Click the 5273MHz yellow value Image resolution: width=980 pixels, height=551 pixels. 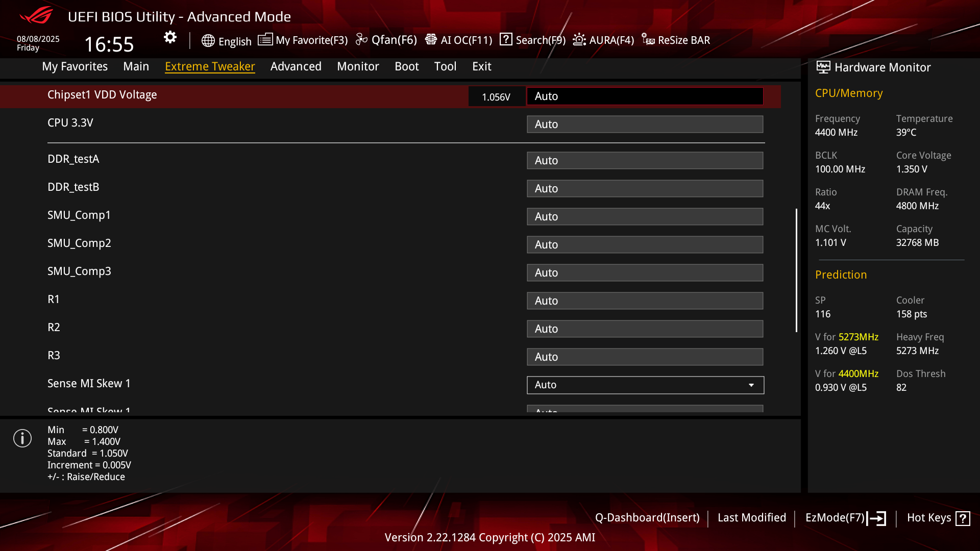point(859,337)
